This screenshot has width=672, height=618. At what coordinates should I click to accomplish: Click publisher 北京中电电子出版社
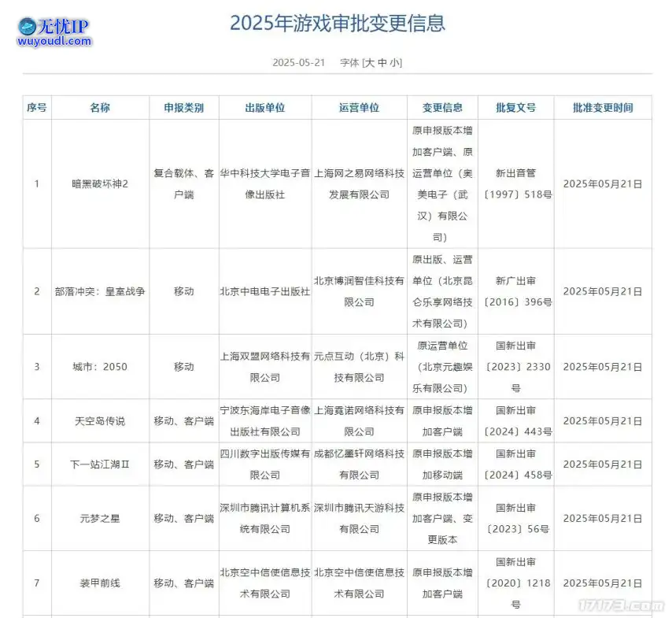265,291
